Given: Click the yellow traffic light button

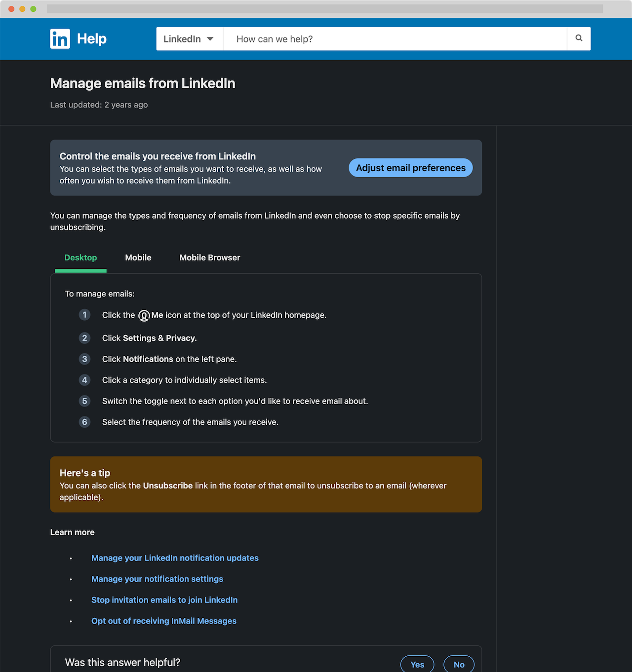Looking at the screenshot, I should (x=21, y=8).
